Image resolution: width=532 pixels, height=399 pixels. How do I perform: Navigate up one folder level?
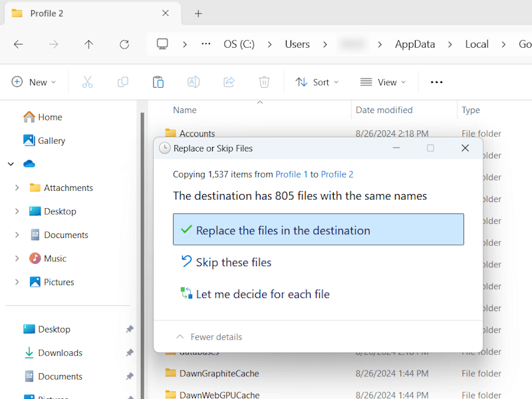(88, 44)
